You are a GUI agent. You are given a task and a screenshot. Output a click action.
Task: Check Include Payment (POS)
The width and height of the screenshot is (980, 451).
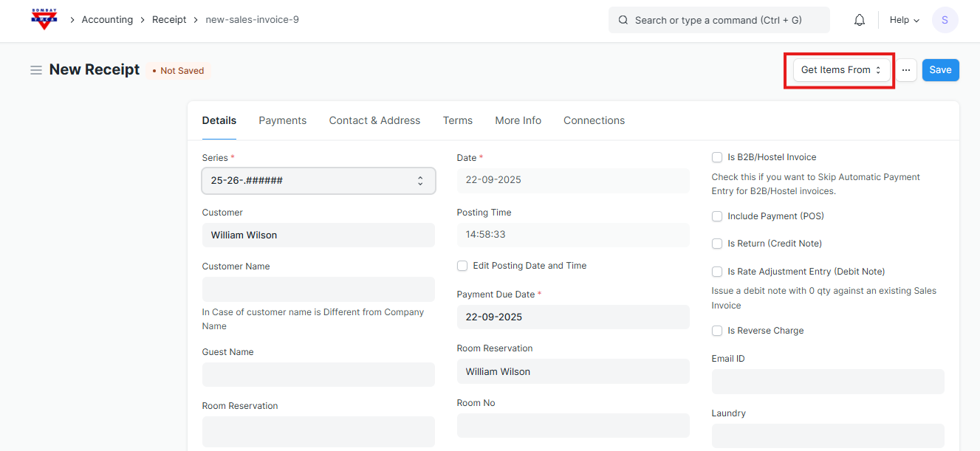pos(717,216)
